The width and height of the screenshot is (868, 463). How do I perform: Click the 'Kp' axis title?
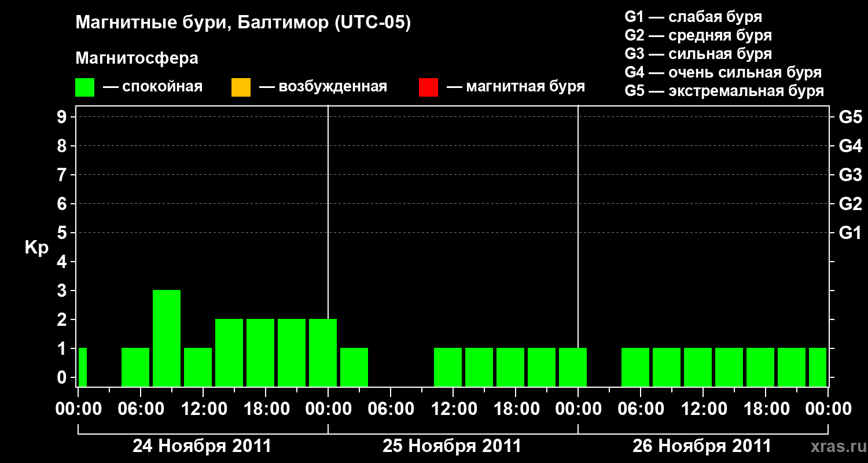point(36,248)
